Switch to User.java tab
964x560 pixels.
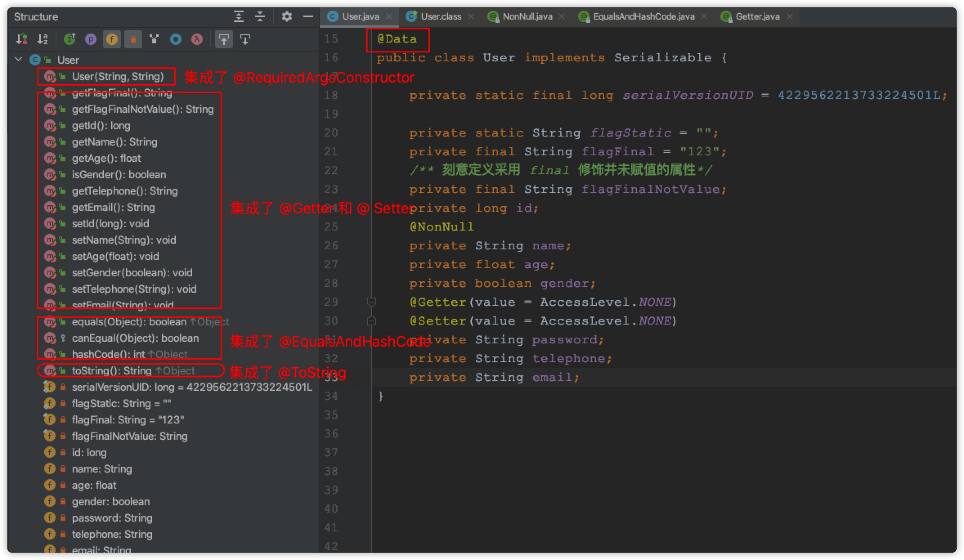(x=360, y=16)
